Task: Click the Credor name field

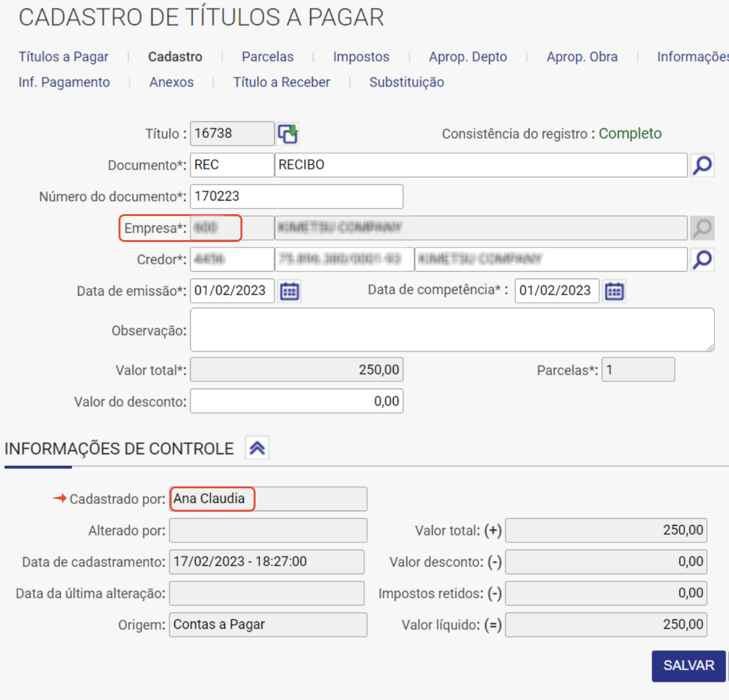Action: (551, 259)
